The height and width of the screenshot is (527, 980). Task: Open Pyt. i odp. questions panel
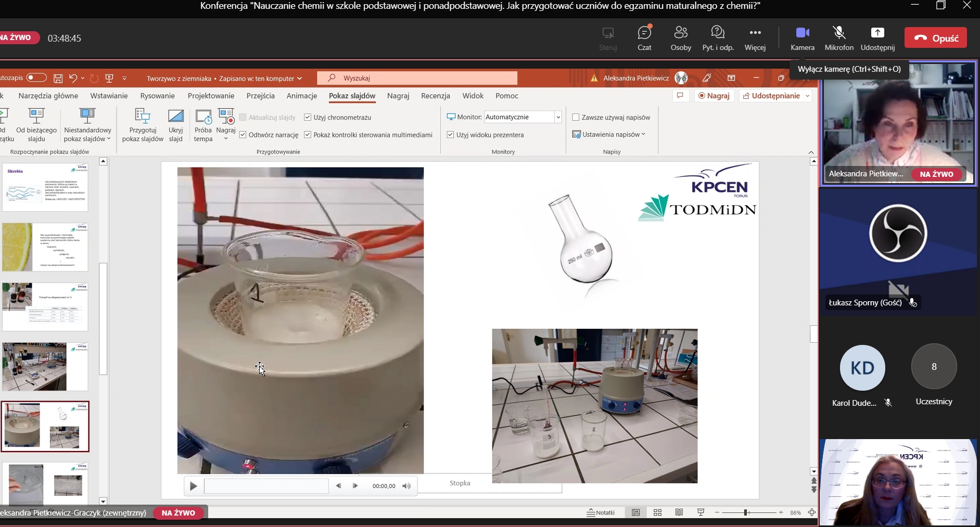pos(718,38)
